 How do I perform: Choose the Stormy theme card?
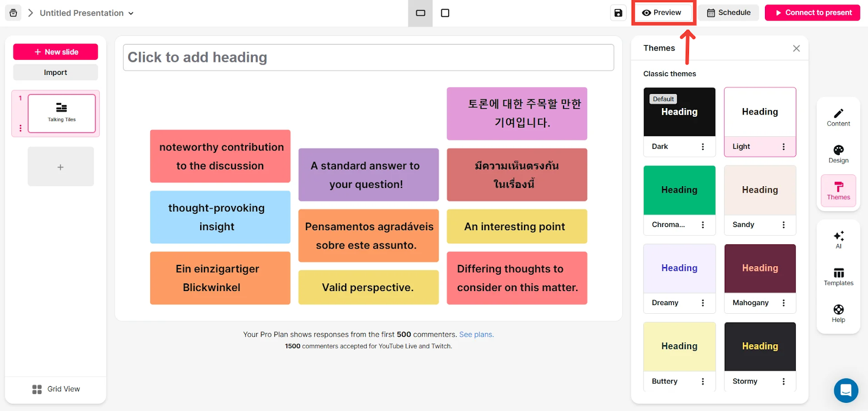pyautogui.click(x=760, y=357)
